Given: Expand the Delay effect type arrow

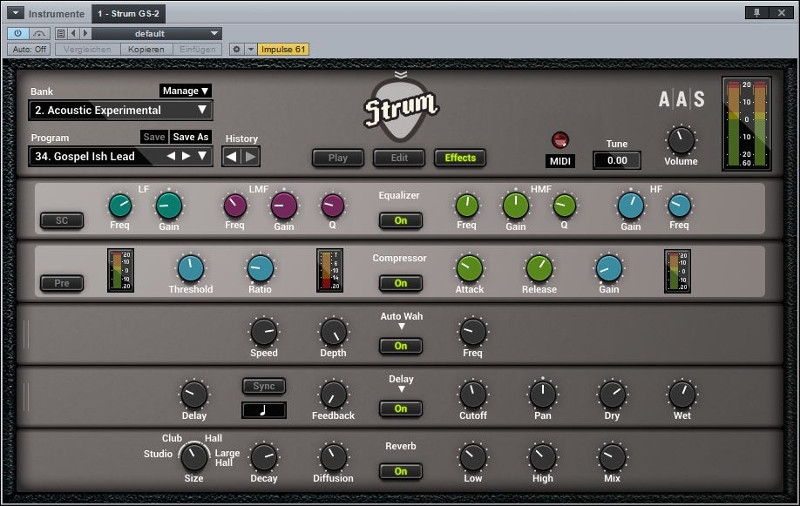Looking at the screenshot, I should [402, 389].
